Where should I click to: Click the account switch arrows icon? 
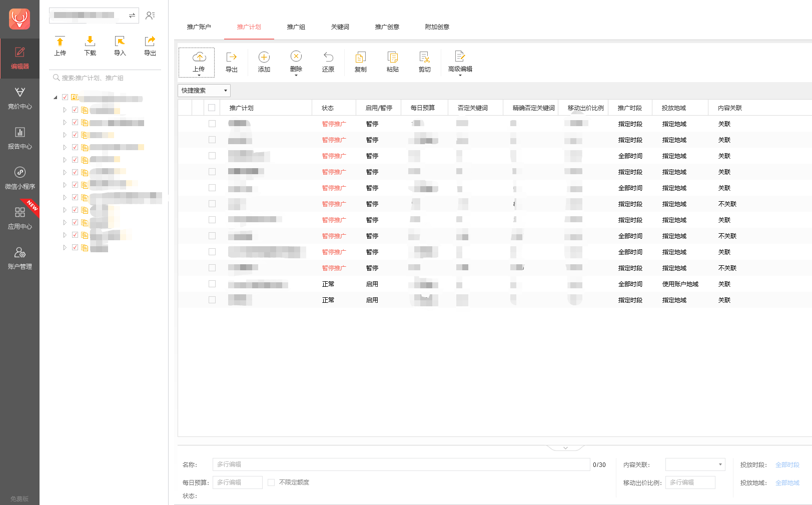132,16
